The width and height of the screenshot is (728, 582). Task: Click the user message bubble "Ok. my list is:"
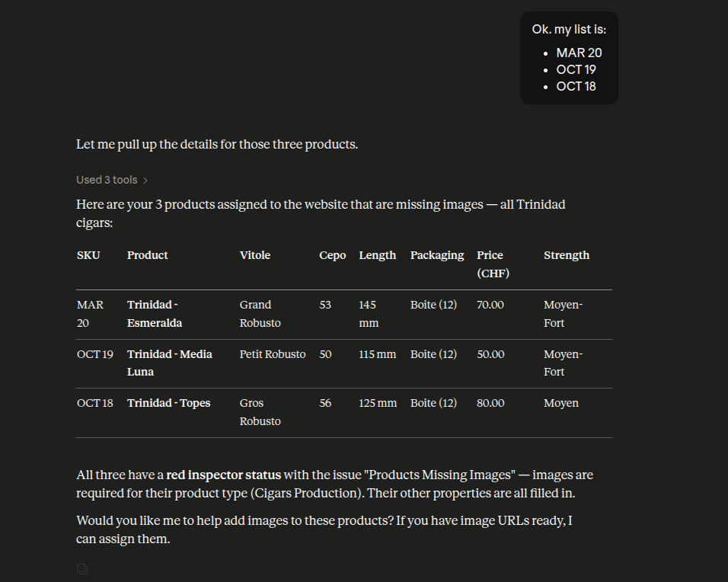(569, 30)
